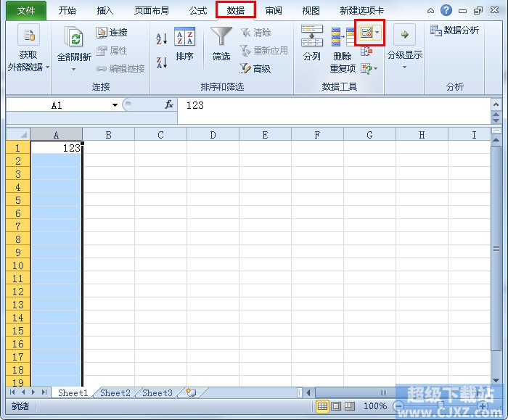Open the Connections button
Viewport: 508px width, 420px height.
pyautogui.click(x=112, y=33)
